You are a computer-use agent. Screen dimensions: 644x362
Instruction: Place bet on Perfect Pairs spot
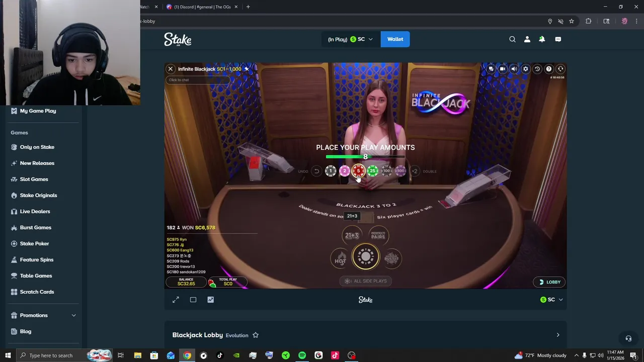tap(378, 235)
